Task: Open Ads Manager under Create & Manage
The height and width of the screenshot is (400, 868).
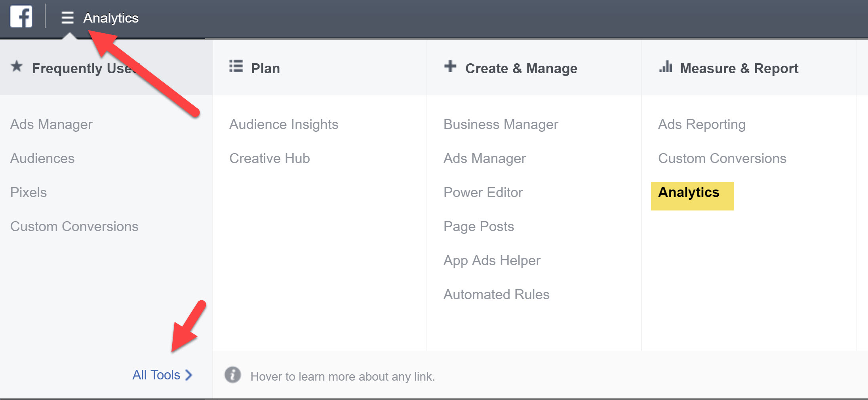Action: [x=485, y=159]
